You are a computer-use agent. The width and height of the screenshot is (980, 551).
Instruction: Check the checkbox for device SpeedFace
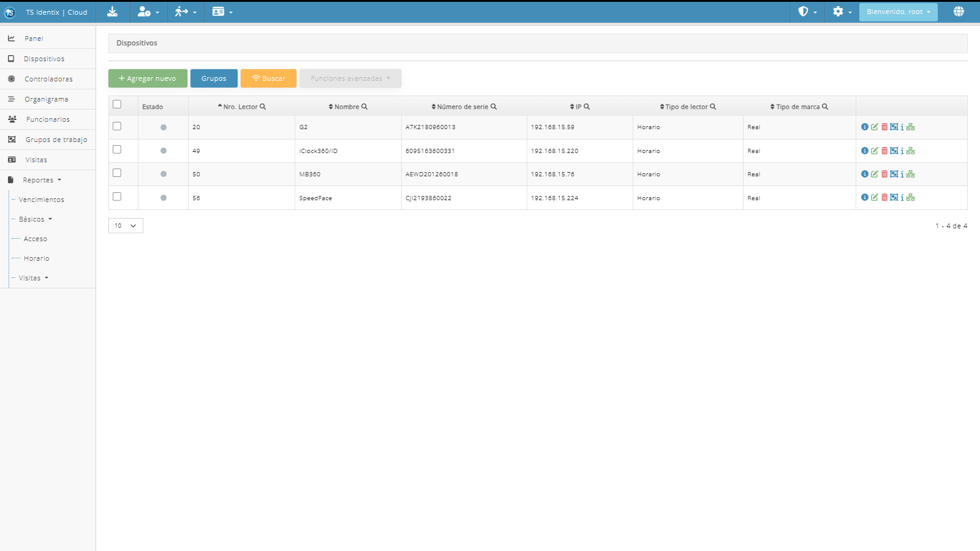click(117, 197)
